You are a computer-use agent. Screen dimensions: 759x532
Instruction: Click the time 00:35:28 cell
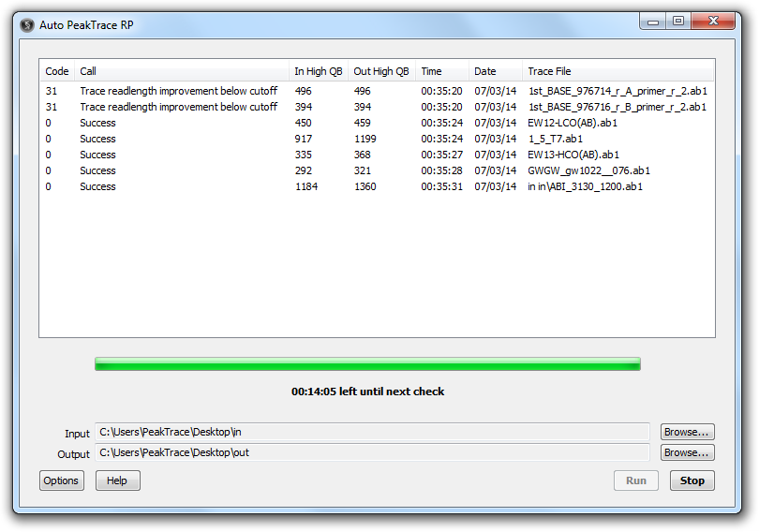442,170
